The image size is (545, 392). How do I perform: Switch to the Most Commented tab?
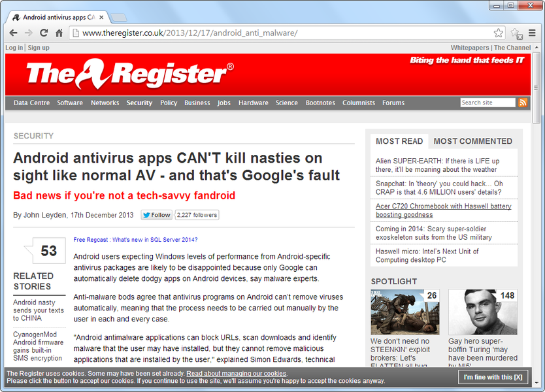472,141
